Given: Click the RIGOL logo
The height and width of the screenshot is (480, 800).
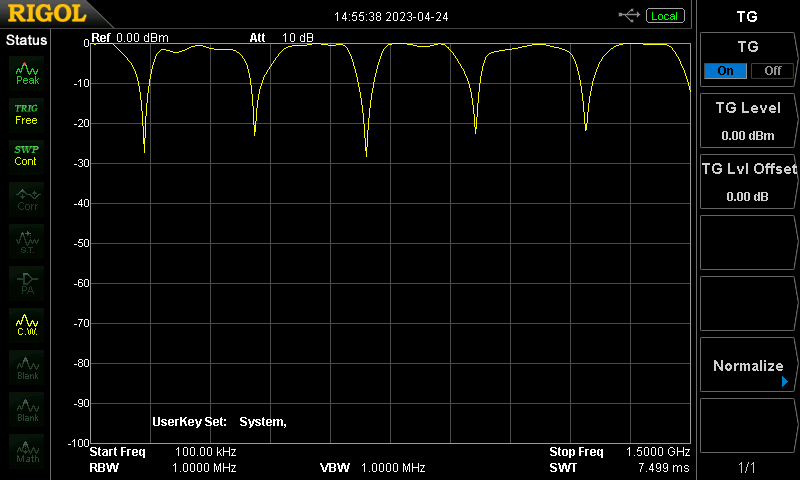Looking at the screenshot, I should [x=47, y=15].
